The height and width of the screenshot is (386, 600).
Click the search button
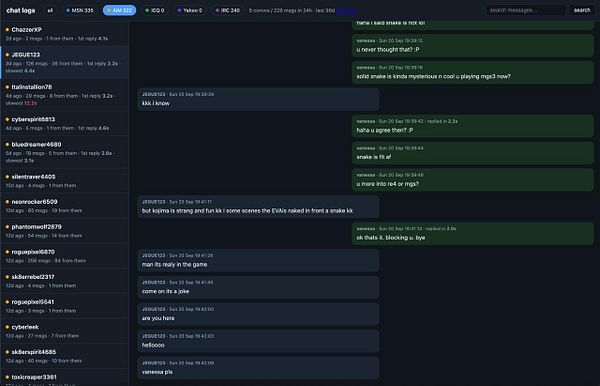(x=582, y=10)
